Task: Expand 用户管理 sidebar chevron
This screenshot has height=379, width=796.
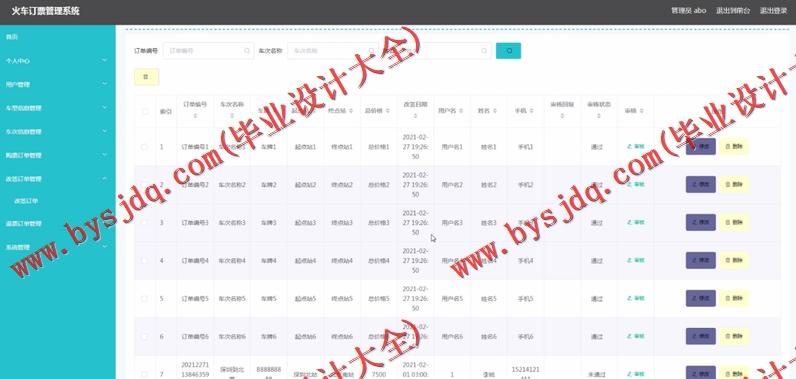Action: coord(105,84)
